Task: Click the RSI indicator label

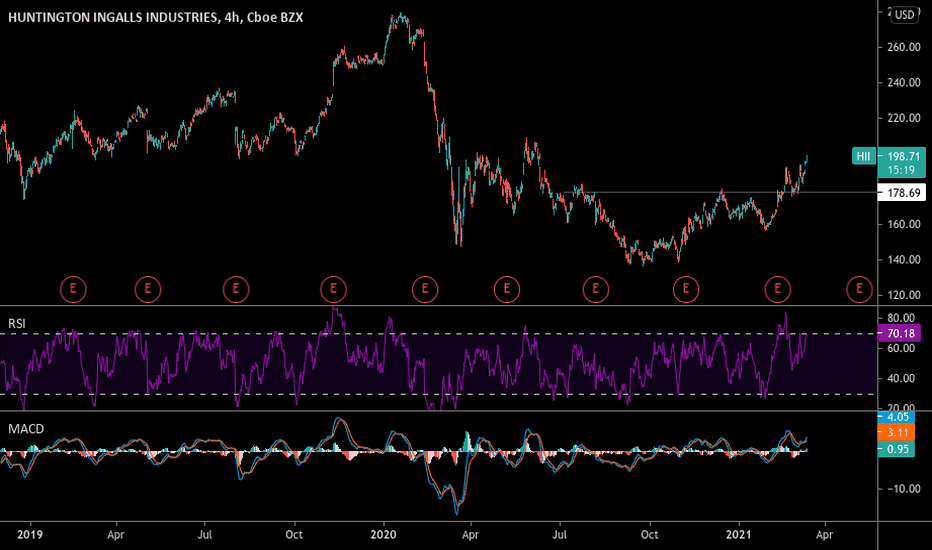Action: pyautogui.click(x=17, y=323)
